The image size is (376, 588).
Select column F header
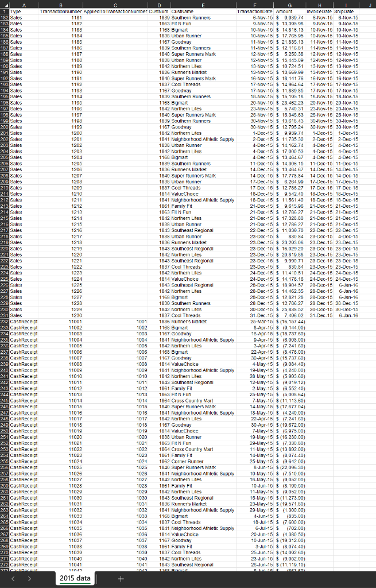[255, 5]
